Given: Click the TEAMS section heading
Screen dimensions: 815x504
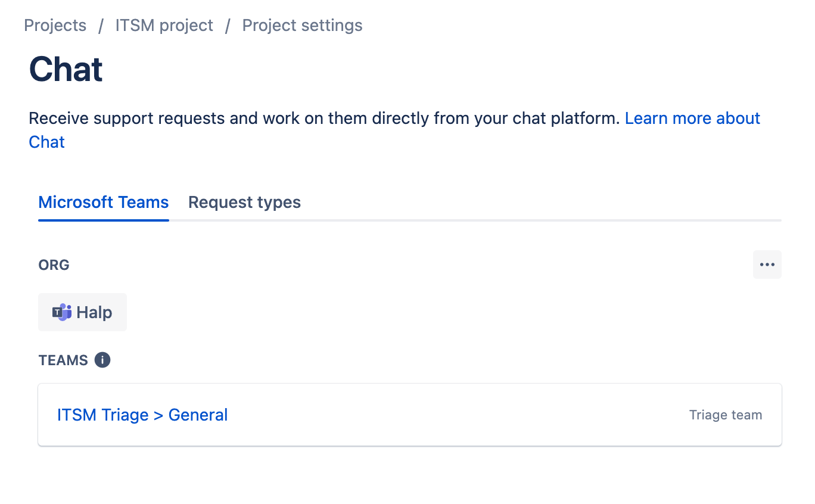Looking at the screenshot, I should (63, 360).
